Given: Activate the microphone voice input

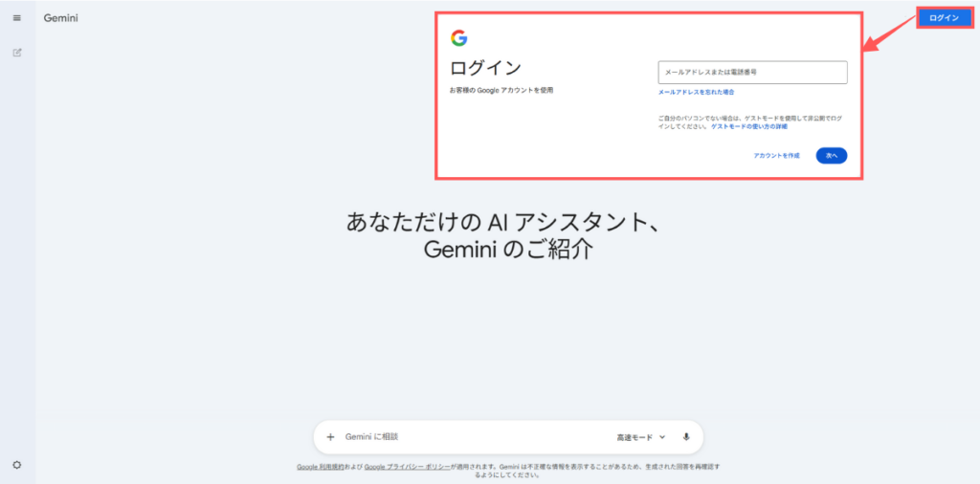Looking at the screenshot, I should pos(686,437).
